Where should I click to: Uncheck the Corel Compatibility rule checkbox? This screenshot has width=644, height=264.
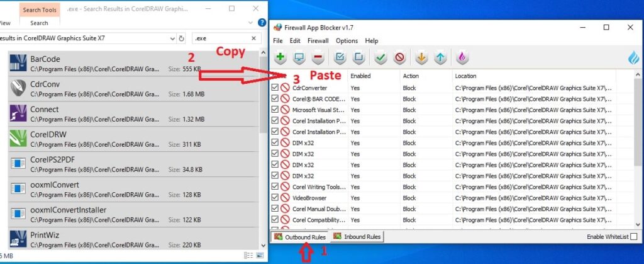tap(275, 220)
